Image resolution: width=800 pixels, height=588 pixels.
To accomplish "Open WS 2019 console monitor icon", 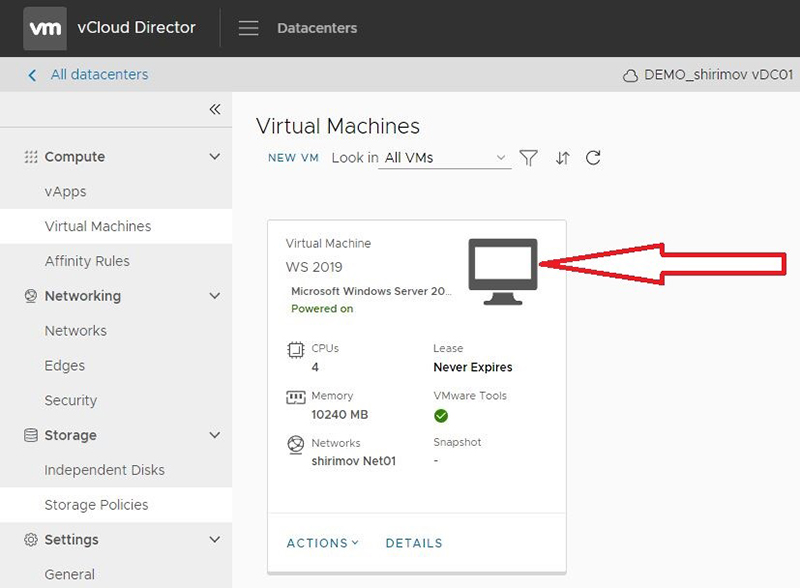I will pos(503,272).
